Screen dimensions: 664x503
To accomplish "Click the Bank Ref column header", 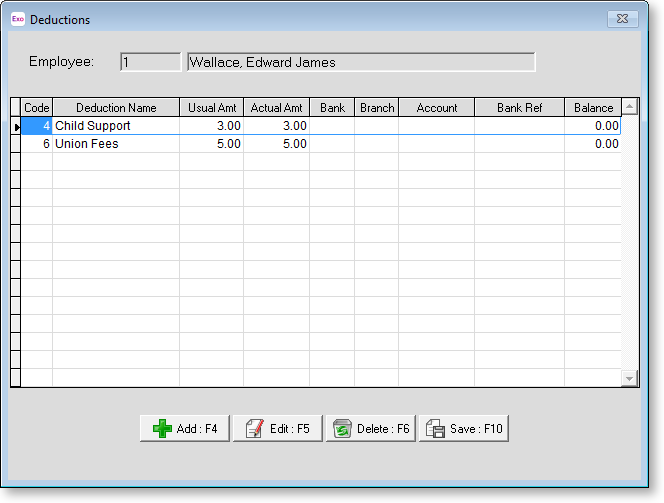I will (x=519, y=108).
